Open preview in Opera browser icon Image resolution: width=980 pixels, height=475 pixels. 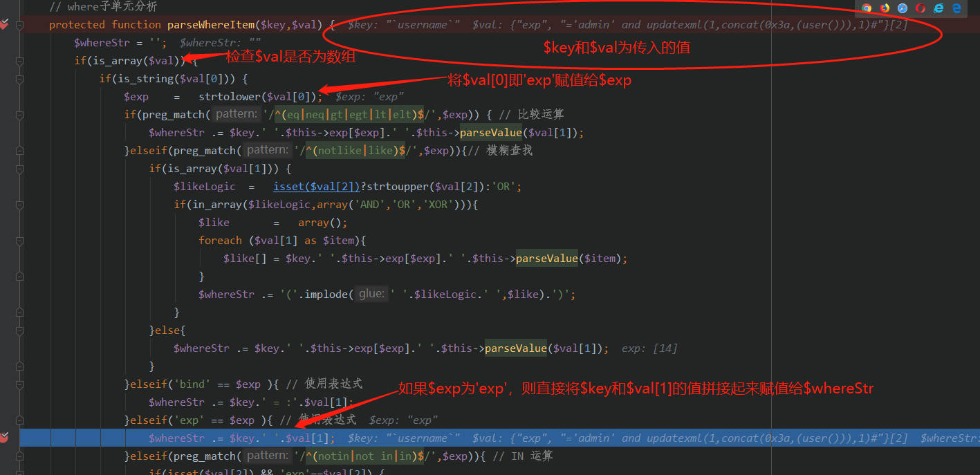click(921, 8)
